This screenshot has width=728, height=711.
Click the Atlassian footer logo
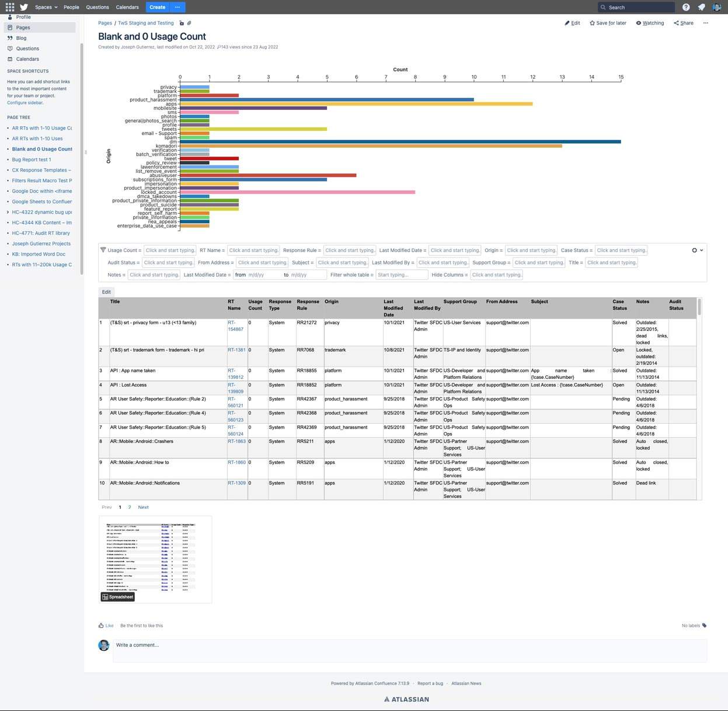click(406, 699)
